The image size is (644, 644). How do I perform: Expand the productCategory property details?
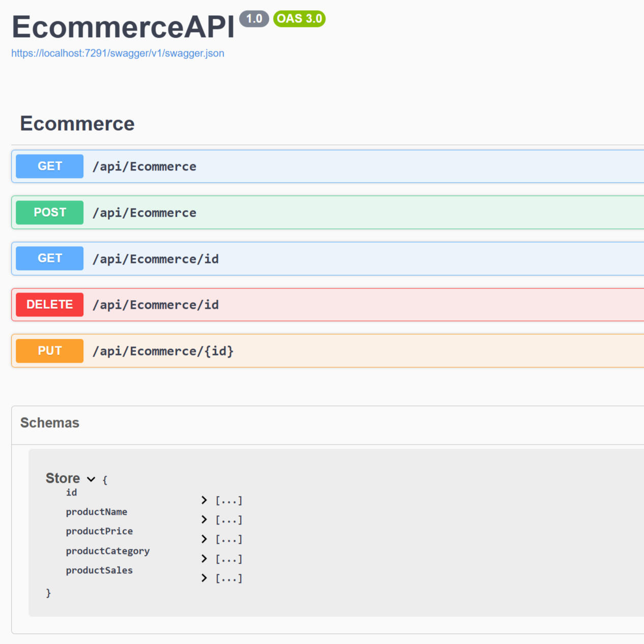click(203, 559)
